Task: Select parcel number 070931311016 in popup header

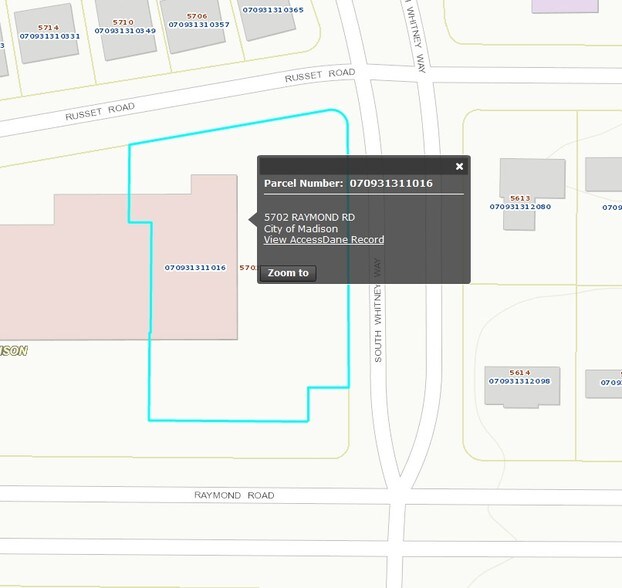Action: tap(391, 183)
